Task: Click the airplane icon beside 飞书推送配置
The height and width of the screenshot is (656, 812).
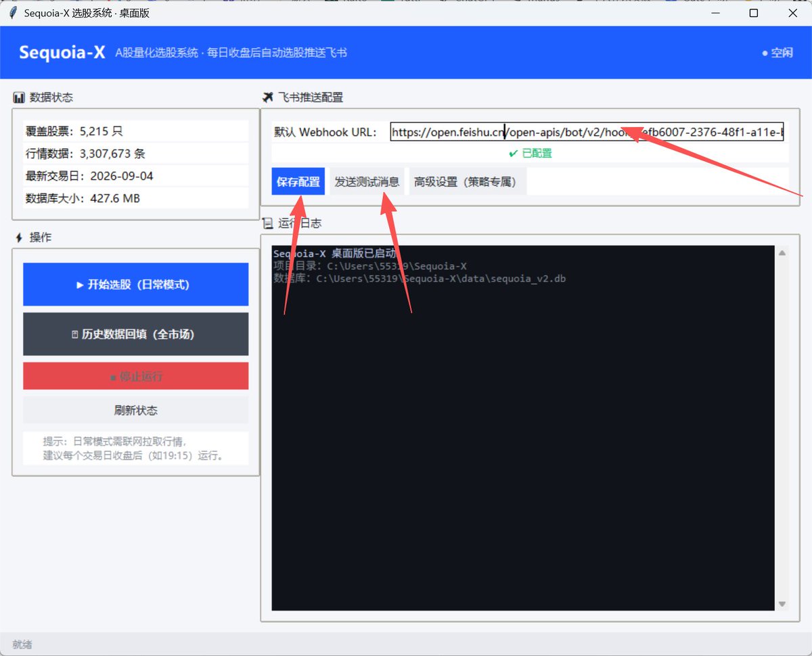Action: point(268,97)
